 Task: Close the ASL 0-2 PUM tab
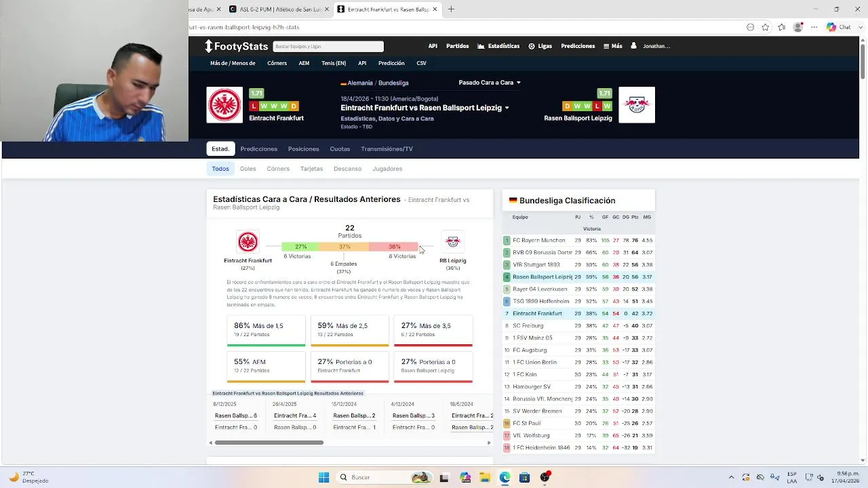(327, 9)
